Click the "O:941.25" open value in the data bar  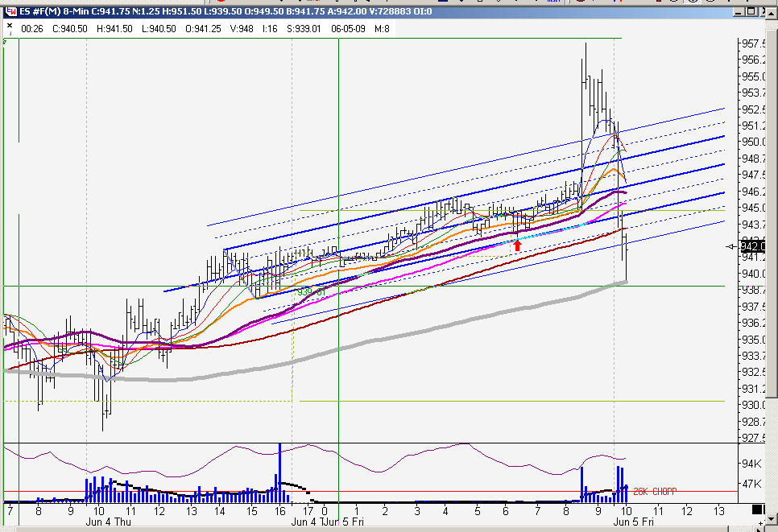[204, 29]
